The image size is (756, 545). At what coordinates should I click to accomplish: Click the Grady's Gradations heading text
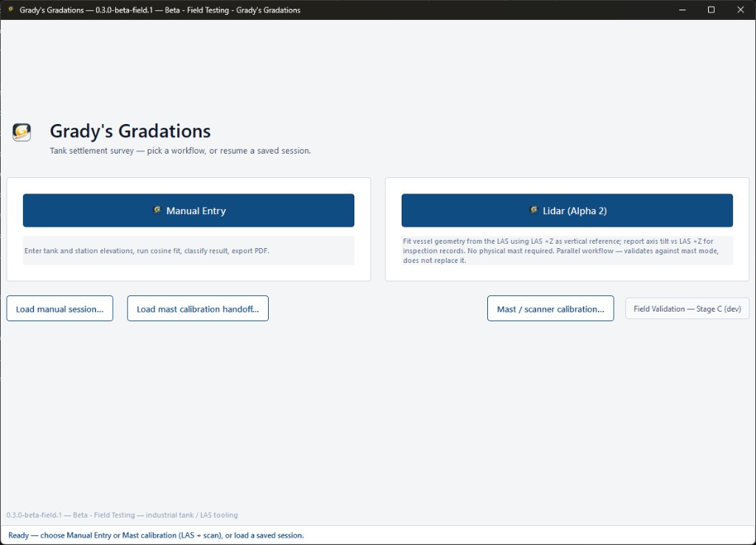pos(130,131)
